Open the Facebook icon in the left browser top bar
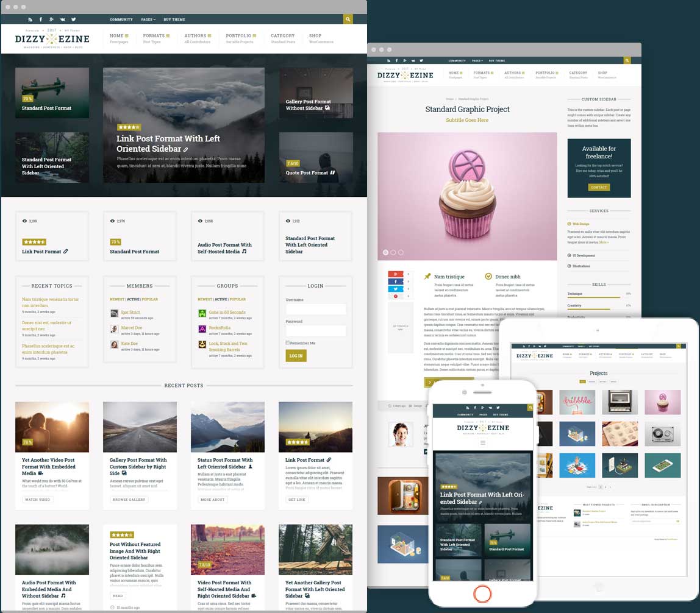This screenshot has width=700, height=613. click(x=41, y=19)
